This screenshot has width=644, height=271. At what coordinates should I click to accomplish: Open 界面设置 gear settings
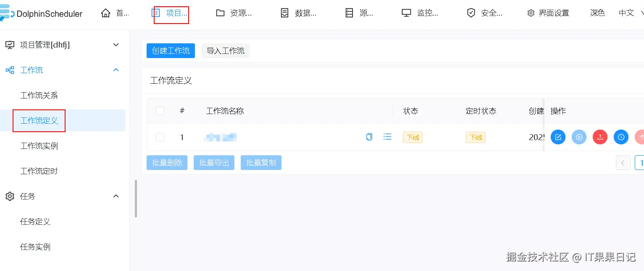click(x=548, y=13)
